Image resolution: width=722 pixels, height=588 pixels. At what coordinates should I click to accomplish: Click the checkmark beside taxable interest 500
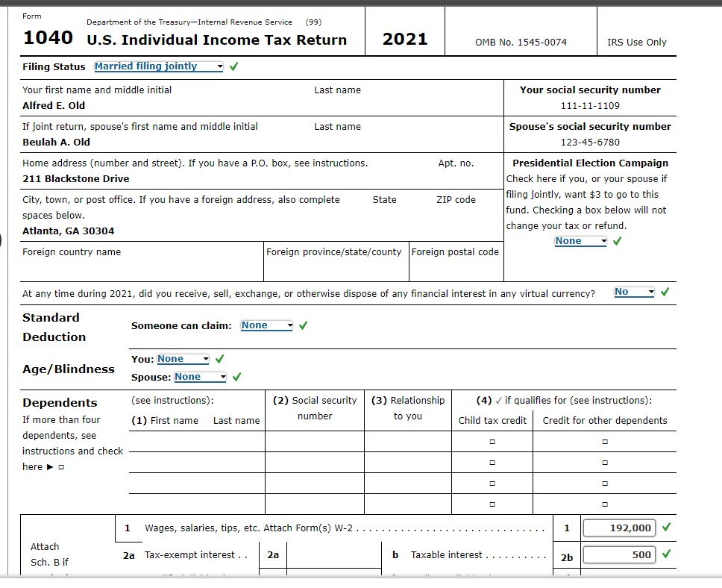tap(668, 554)
